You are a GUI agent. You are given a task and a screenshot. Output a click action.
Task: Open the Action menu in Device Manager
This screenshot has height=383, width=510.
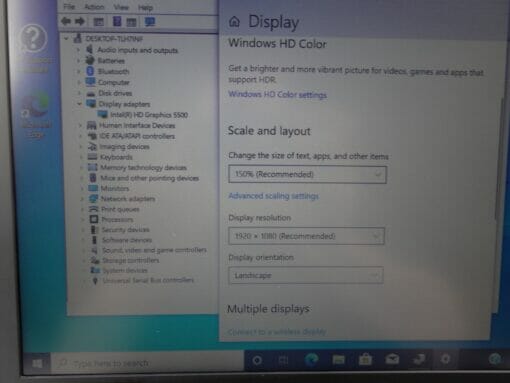[x=94, y=7]
